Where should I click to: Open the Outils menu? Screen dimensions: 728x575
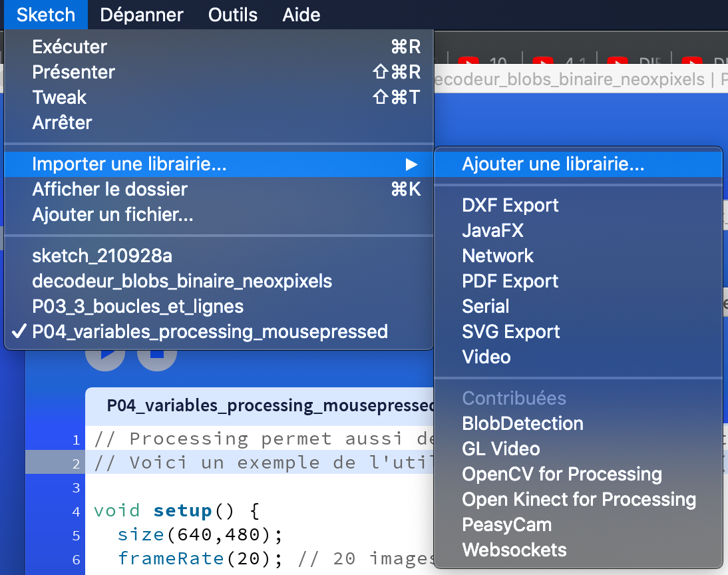click(232, 15)
